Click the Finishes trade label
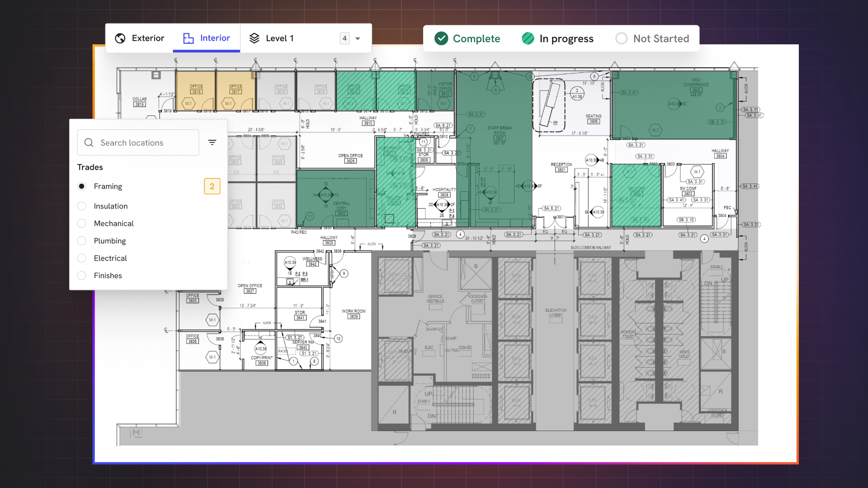The image size is (868, 488). 108,276
